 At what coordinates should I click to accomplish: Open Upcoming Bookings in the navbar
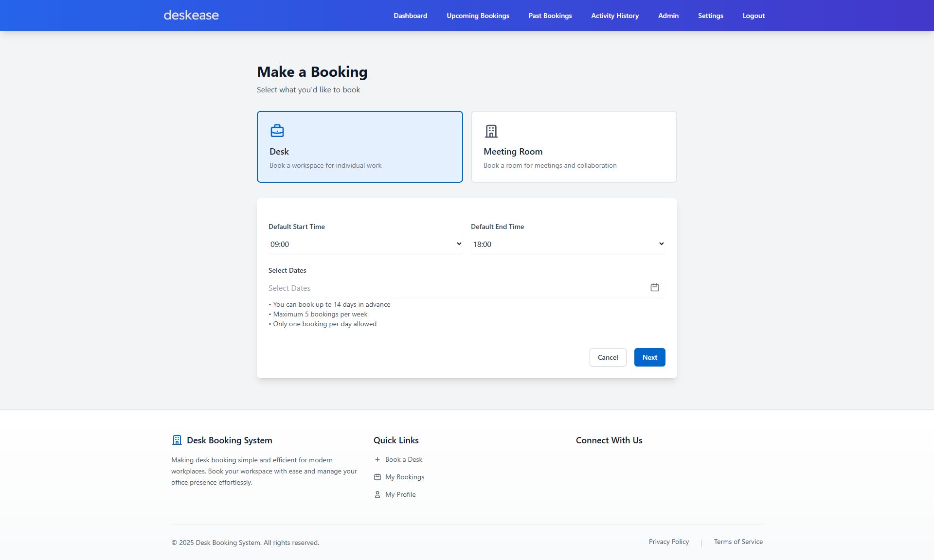coord(478,16)
